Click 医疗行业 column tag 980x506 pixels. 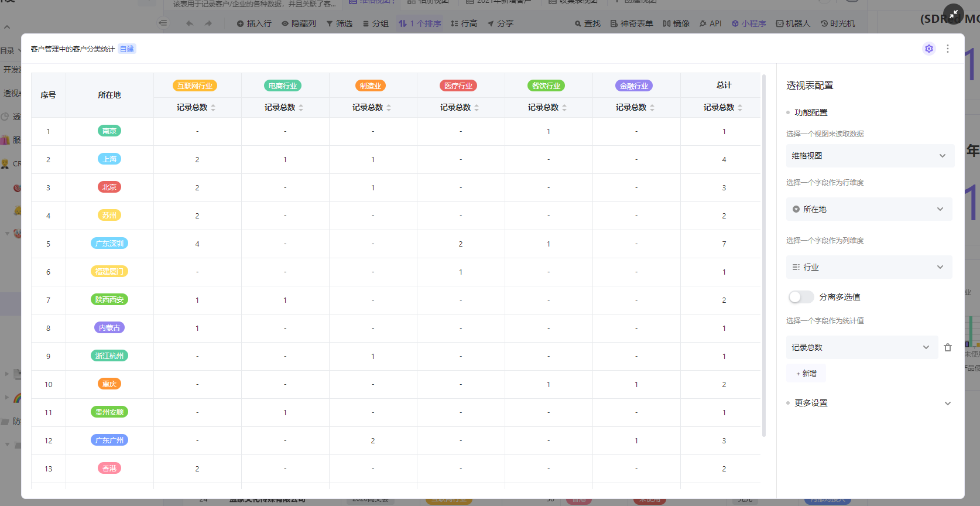[458, 86]
